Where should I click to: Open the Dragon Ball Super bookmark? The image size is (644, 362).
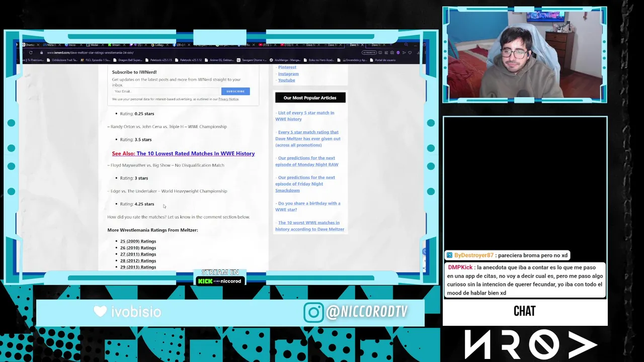pyautogui.click(x=129, y=60)
